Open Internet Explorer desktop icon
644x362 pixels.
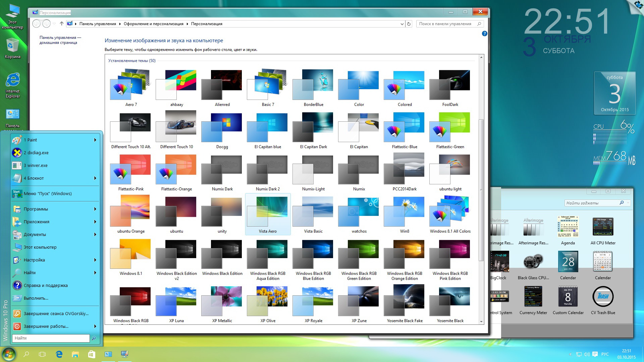click(12, 85)
